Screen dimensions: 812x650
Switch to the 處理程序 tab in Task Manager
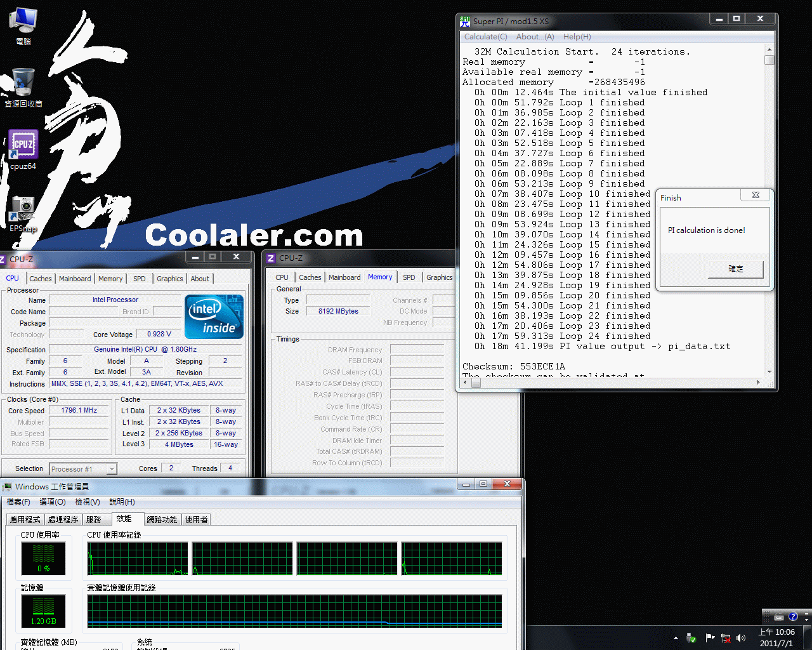click(63, 520)
